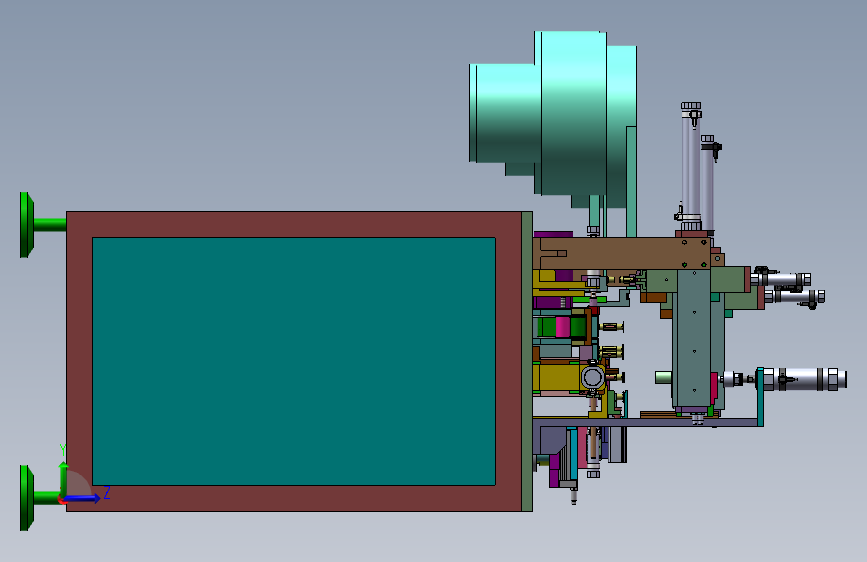This screenshot has height=562, width=867.
Task: Select the olive side plate beside frame
Action: coord(527,361)
